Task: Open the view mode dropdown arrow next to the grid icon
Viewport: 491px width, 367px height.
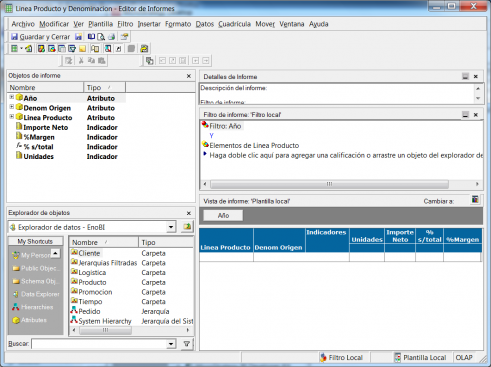Action: pos(21,49)
